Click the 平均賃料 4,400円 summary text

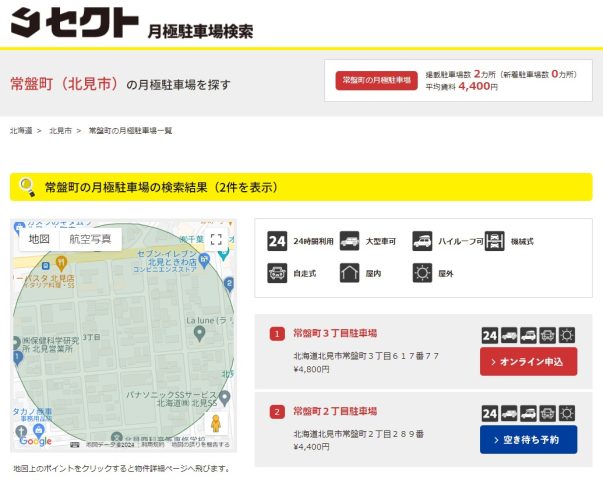461,87
